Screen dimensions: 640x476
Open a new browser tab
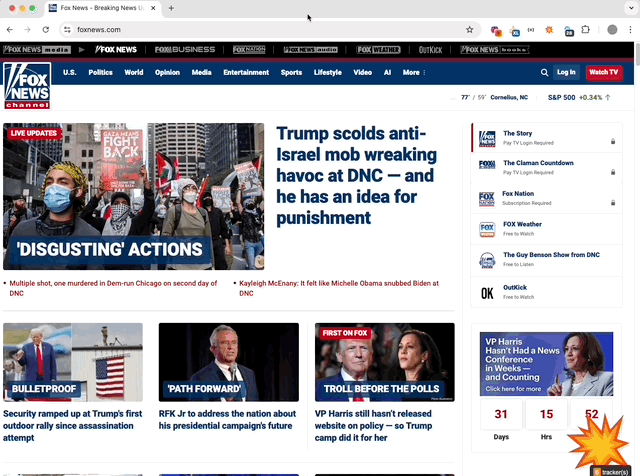pyautogui.click(x=171, y=8)
